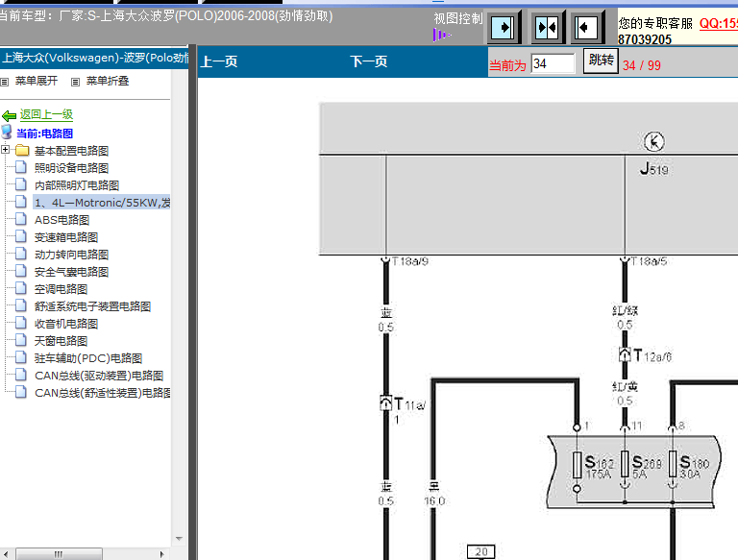Click the 基本配置电路图 folder label
The height and width of the screenshot is (560, 738).
71,151
